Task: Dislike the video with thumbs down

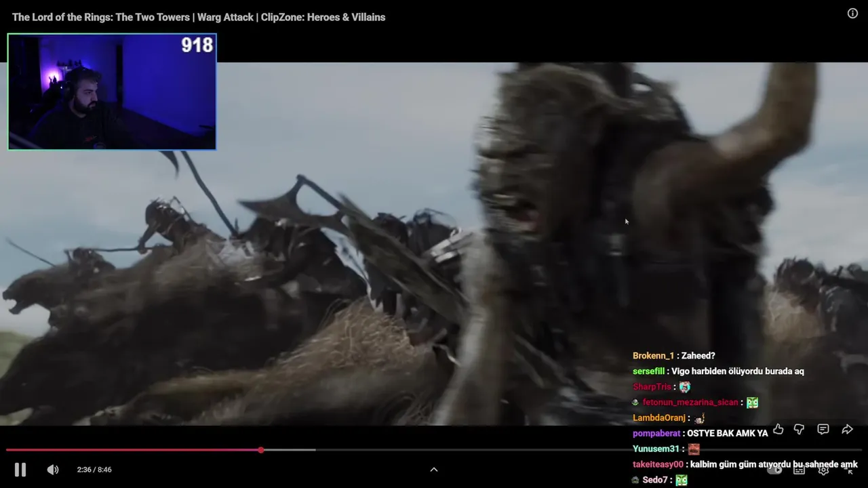Action: coord(799,429)
